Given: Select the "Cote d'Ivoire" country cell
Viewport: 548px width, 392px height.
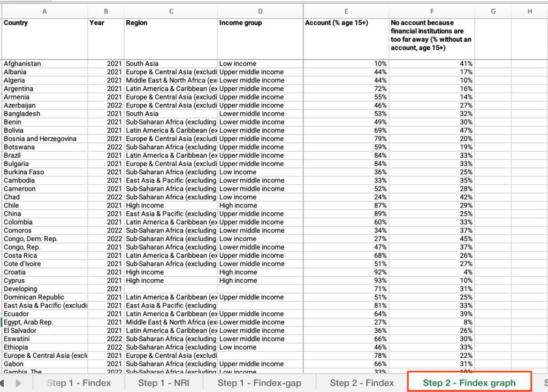Looking at the screenshot, I should pos(45,264).
